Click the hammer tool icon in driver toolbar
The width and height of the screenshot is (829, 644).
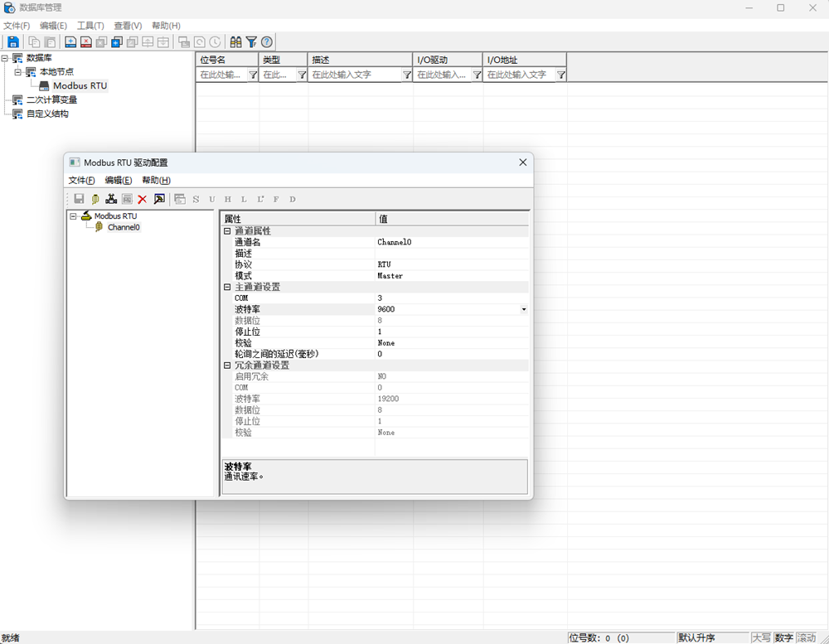(159, 199)
